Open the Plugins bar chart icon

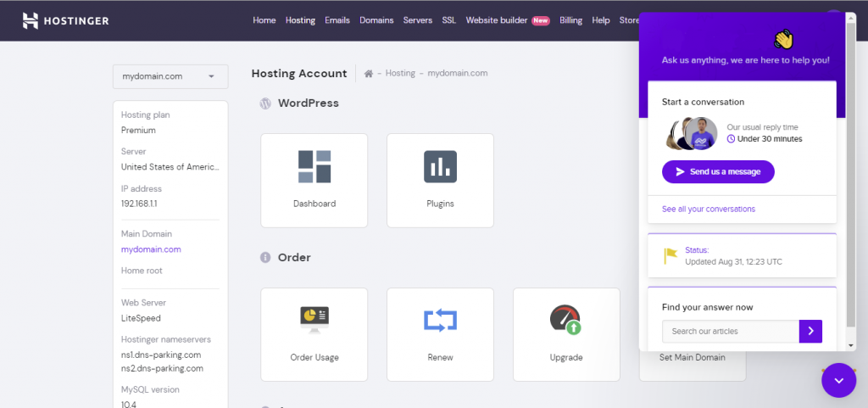coord(440,166)
